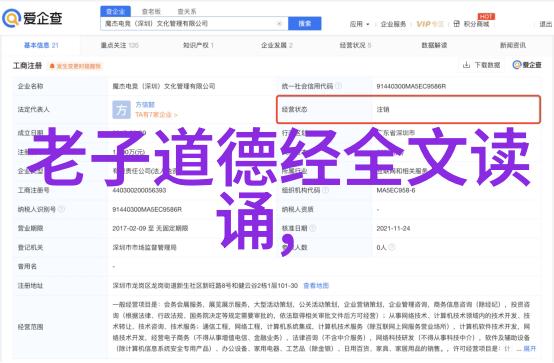
Task: Click credit code value in 统一社会信用代码 row
Action: click(x=411, y=86)
